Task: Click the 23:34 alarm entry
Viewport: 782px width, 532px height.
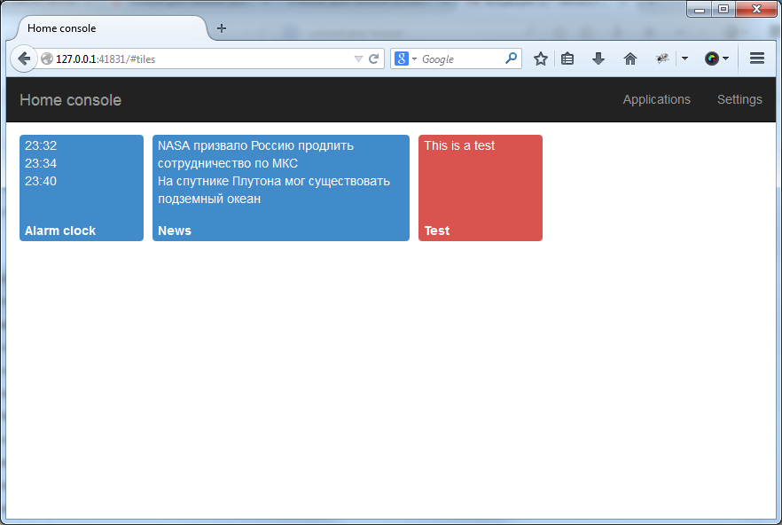Action: 41,163
